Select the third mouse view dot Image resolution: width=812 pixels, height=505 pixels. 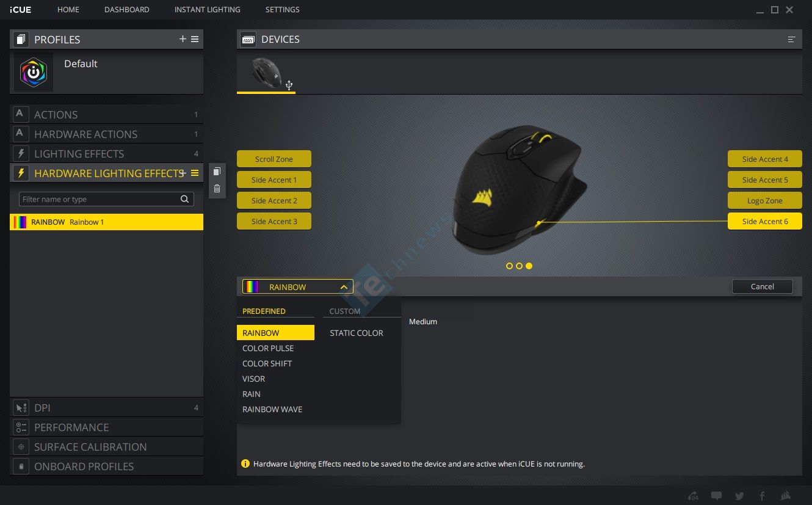529,266
